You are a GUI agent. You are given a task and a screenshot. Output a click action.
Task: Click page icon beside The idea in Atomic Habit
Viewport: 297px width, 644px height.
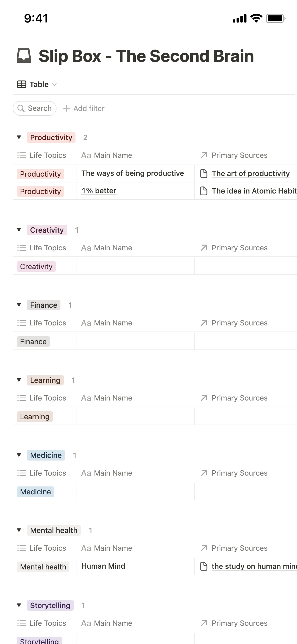pyautogui.click(x=204, y=191)
